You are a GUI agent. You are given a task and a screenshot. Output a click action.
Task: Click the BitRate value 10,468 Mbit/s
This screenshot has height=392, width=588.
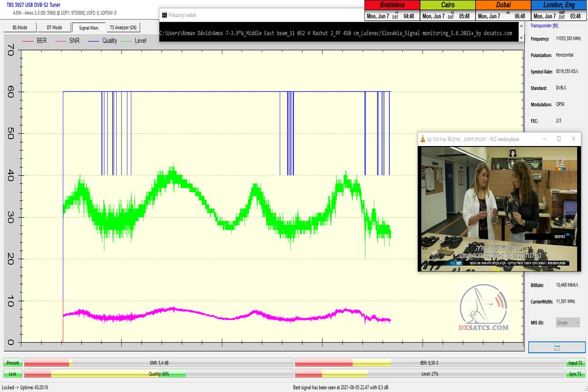pyautogui.click(x=567, y=285)
